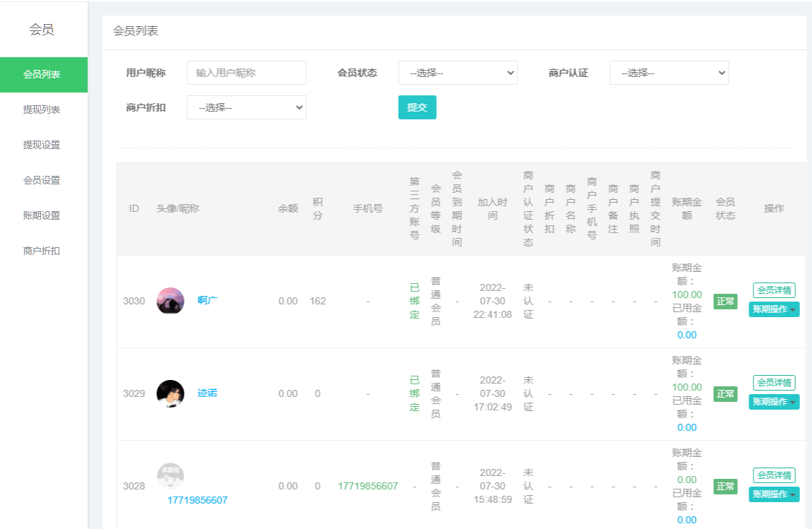
Task: Open nickname link 17719856607
Action: coord(197,500)
